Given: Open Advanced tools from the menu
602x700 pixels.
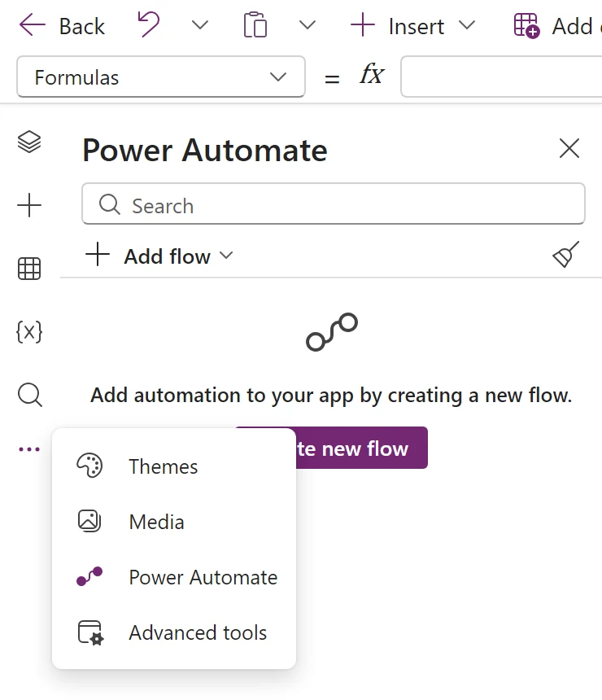Looking at the screenshot, I should click(x=174, y=632).
